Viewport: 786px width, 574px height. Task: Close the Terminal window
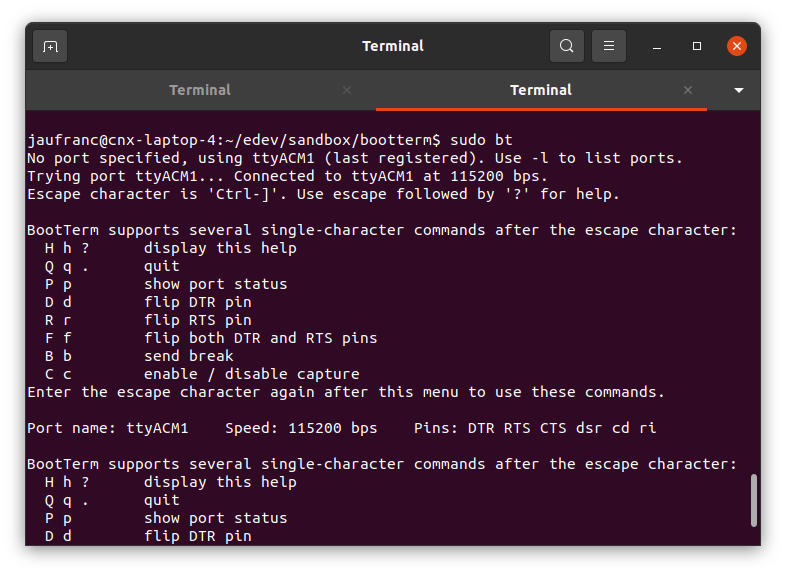pos(737,46)
